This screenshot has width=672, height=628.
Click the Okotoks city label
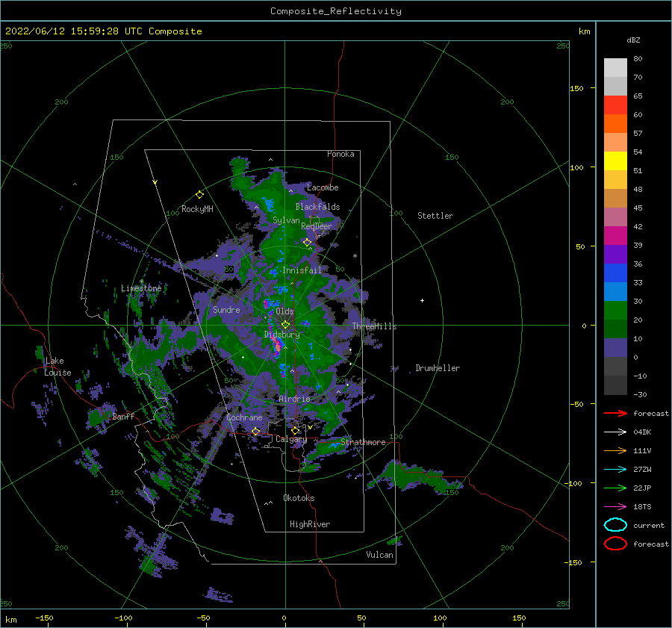pos(299,498)
